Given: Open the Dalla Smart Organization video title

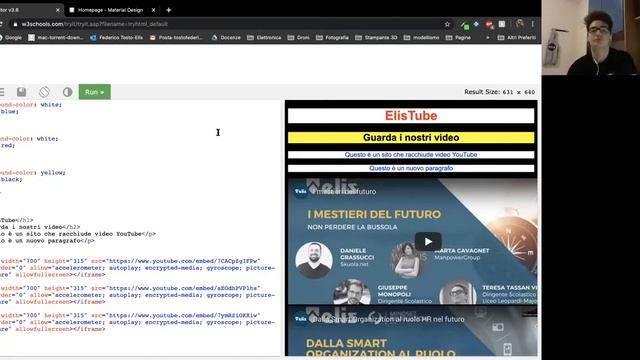Looking at the screenshot, I should click(x=388, y=319).
